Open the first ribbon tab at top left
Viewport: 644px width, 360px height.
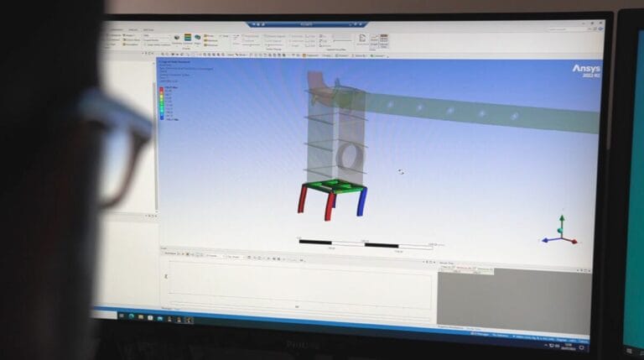[x=116, y=30]
